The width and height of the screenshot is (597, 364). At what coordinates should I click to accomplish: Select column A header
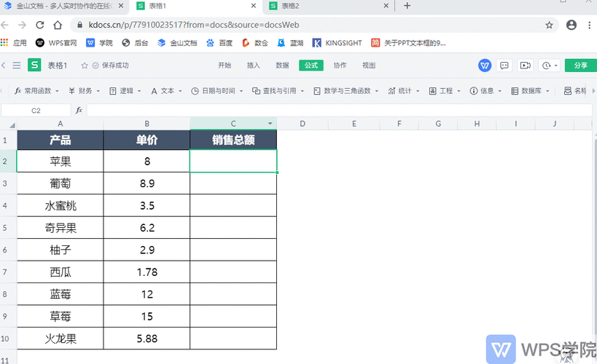click(x=61, y=124)
